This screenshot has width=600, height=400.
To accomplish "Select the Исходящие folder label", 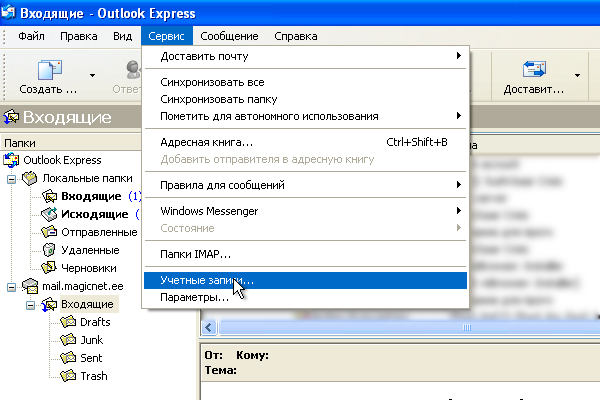I will (95, 214).
